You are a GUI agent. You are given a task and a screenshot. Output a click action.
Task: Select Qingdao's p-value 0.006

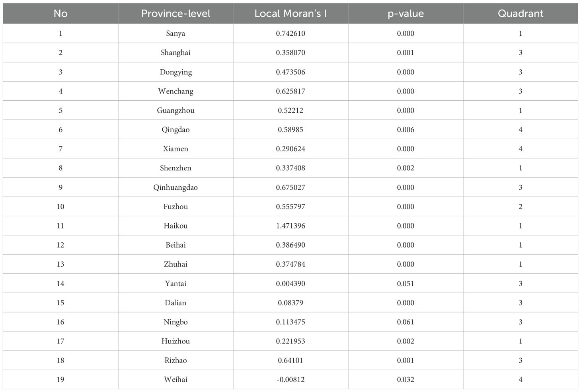point(406,130)
